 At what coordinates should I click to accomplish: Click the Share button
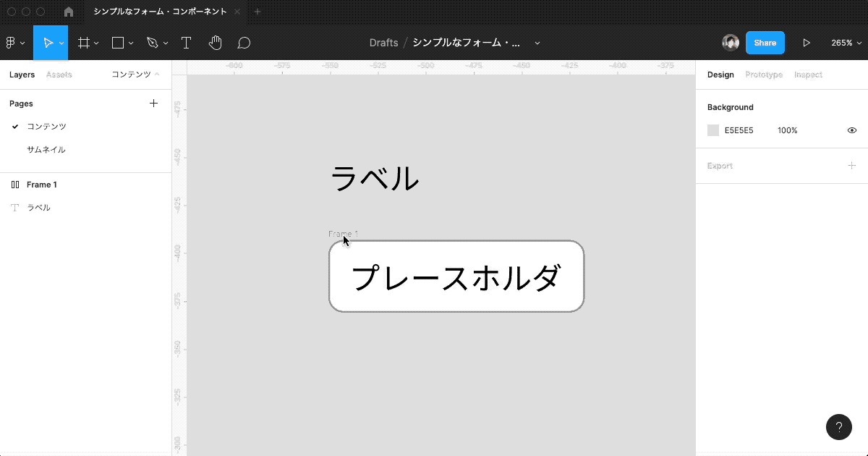765,43
